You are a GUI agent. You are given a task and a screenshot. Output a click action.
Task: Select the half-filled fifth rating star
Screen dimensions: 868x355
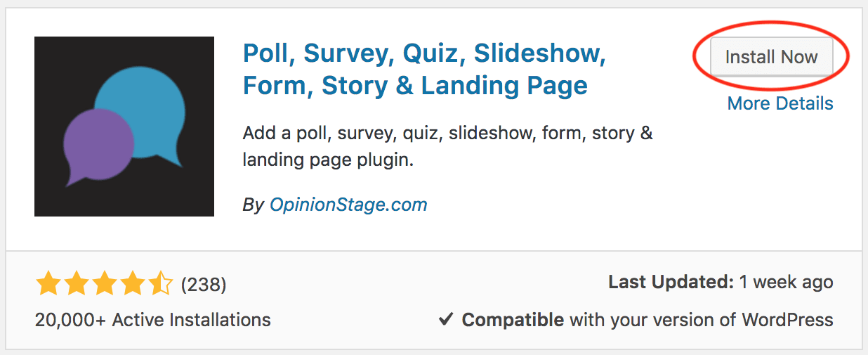pos(160,284)
